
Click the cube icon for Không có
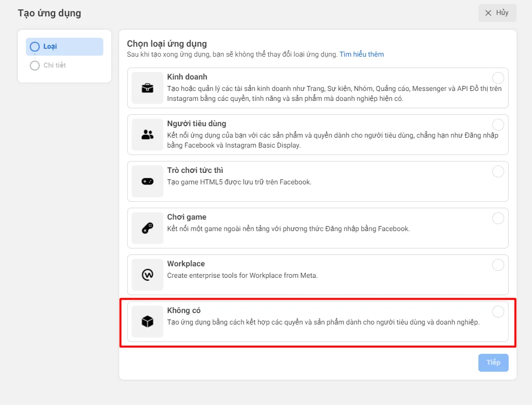(147, 321)
